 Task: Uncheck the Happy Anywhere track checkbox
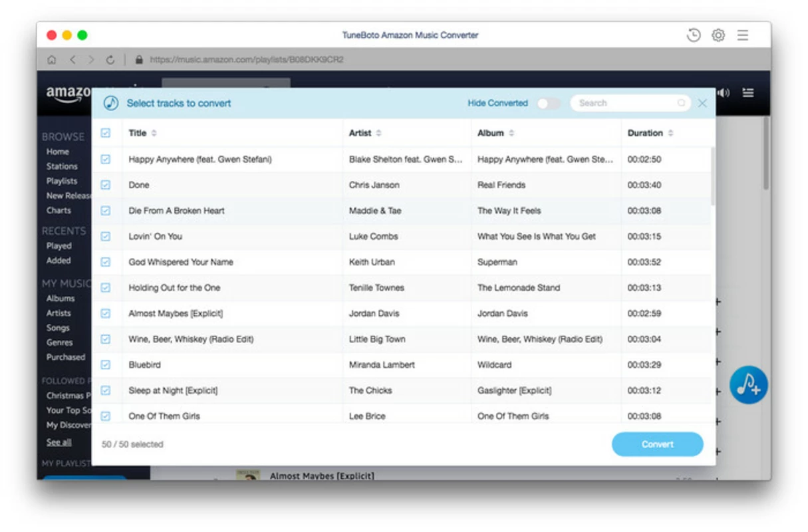pos(106,160)
